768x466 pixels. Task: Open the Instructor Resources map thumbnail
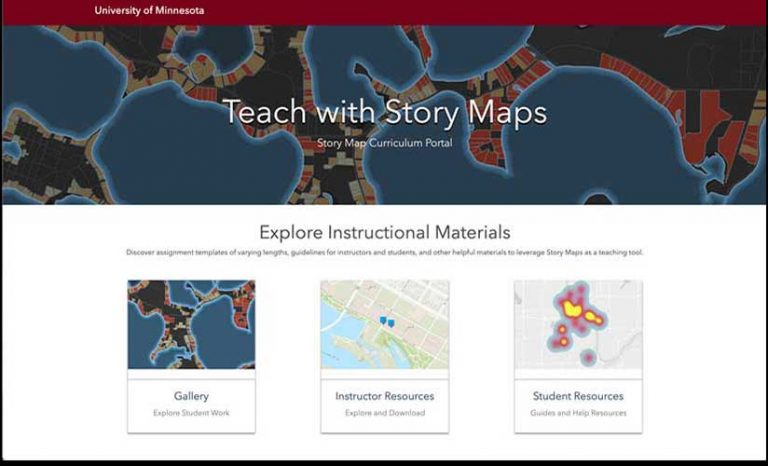point(384,324)
